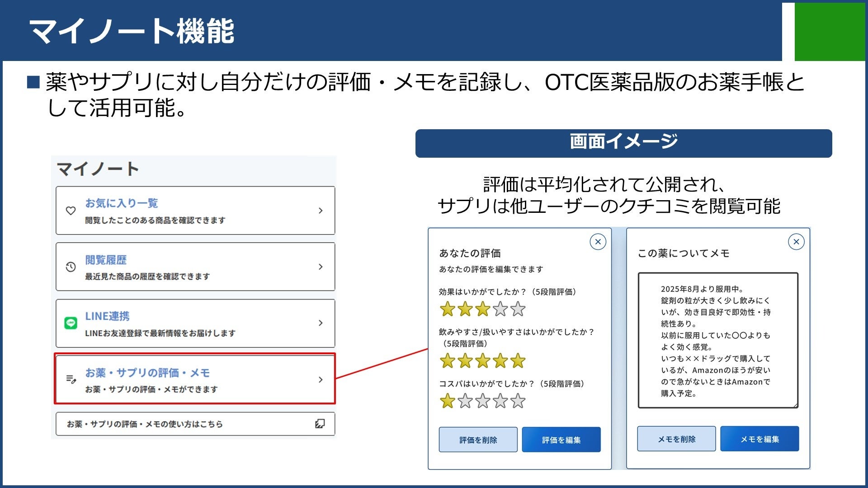The image size is (868, 488).
Task: Close the あなたの評価 dialog with X
Action: [x=598, y=242]
